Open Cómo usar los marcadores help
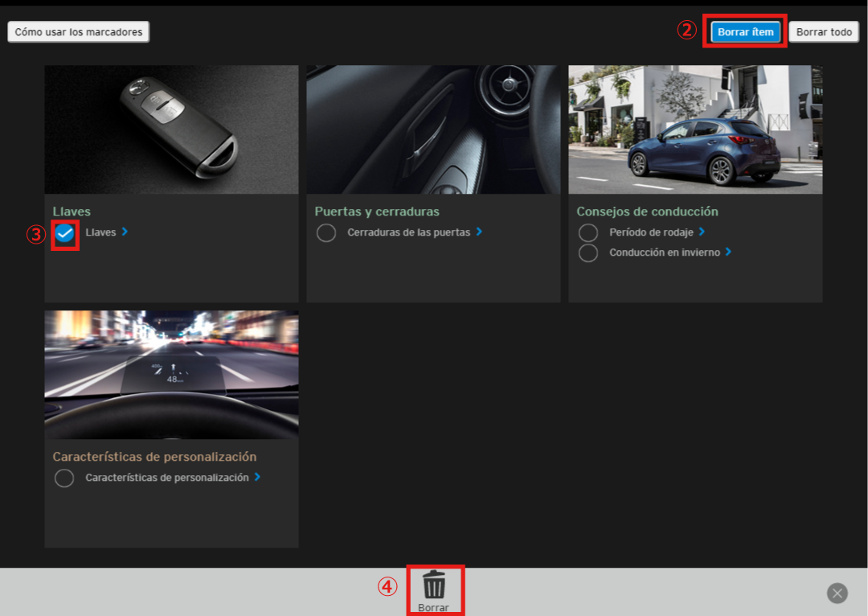Image resolution: width=868 pixels, height=616 pixels. [x=79, y=32]
